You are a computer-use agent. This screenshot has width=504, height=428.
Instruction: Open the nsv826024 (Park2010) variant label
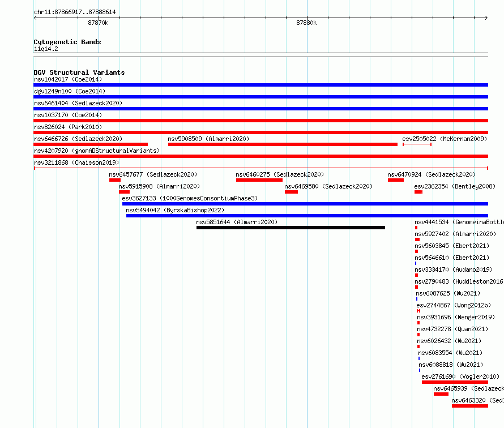click(x=68, y=127)
